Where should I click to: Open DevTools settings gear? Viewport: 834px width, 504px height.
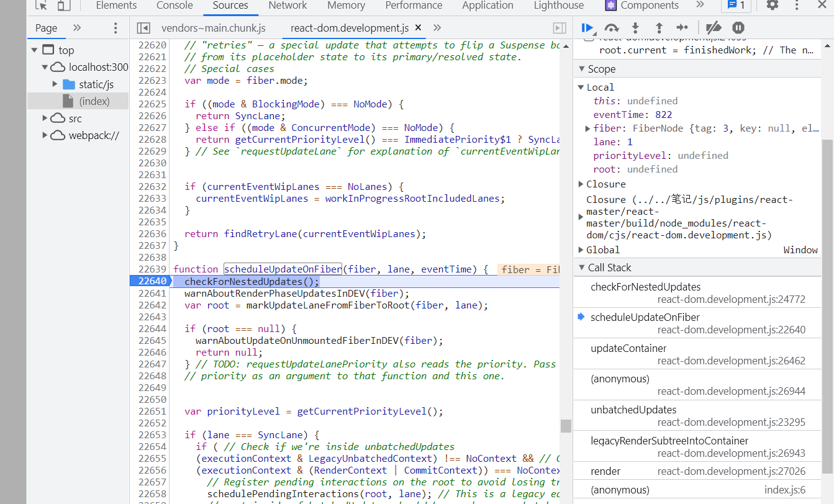pos(771,6)
